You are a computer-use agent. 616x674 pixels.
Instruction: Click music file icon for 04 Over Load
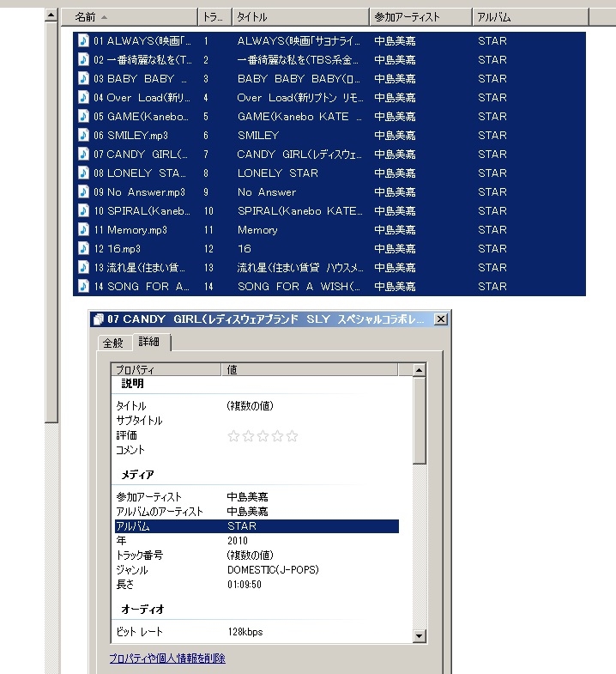[x=83, y=97]
